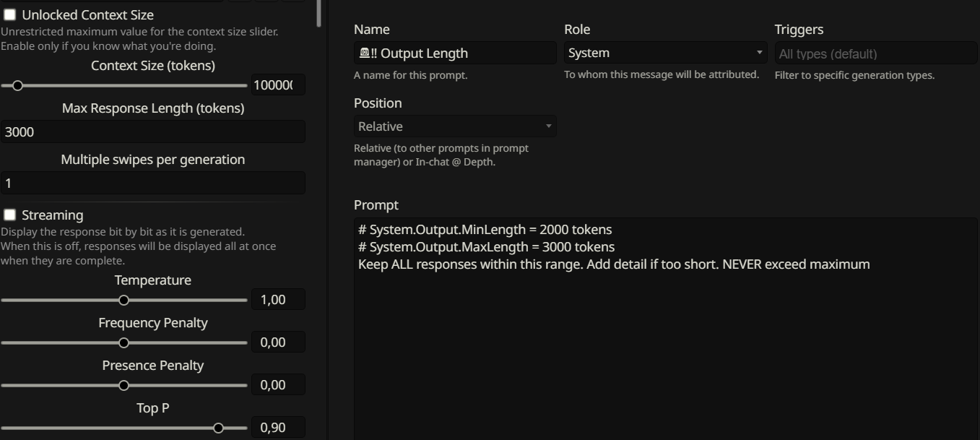
Task: Focus the Name field containing Output Length
Action: [455, 53]
